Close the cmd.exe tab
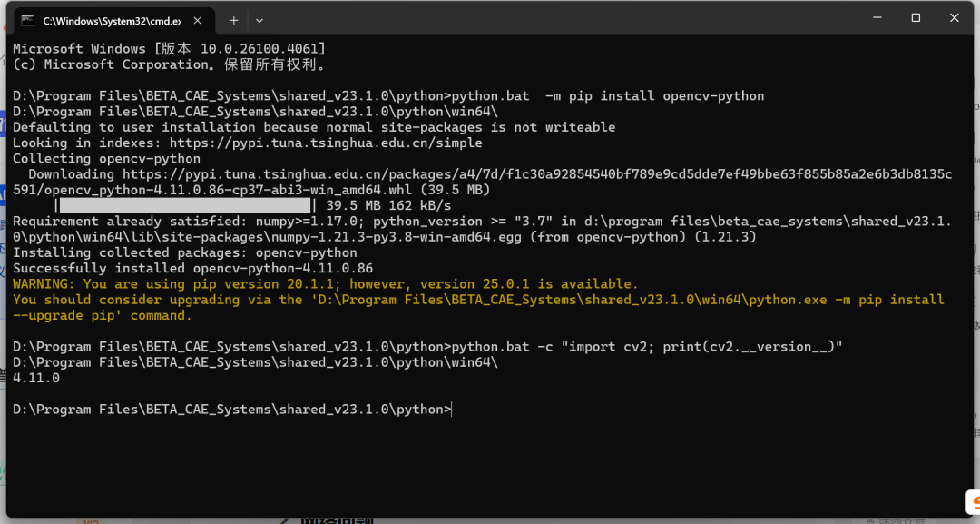The width and height of the screenshot is (980, 524). click(x=198, y=21)
